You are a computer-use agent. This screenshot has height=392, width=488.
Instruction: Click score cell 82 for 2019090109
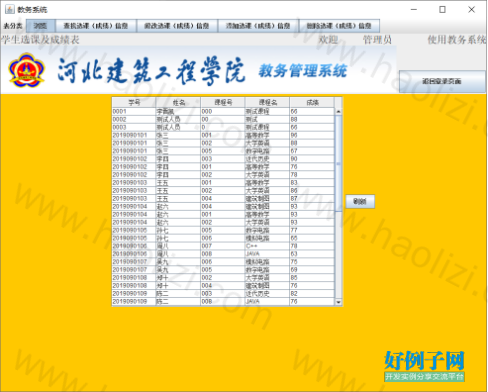coord(312,294)
